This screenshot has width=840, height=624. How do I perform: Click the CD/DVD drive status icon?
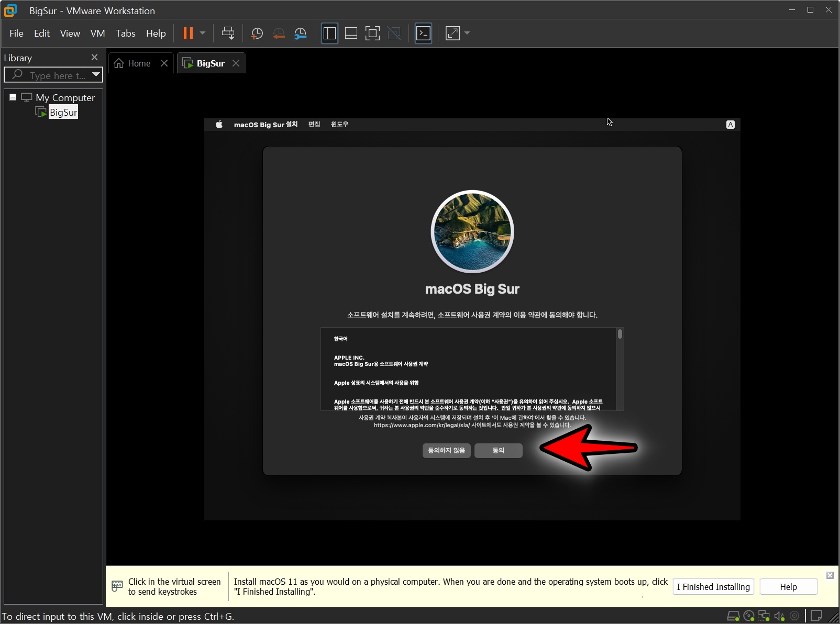(x=749, y=616)
